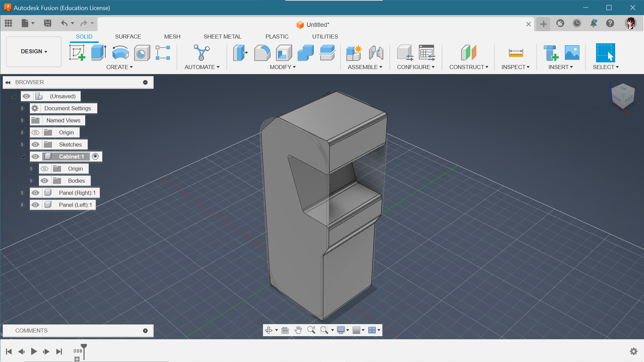
Task: Select the Revolve tool icon
Action: (x=120, y=53)
